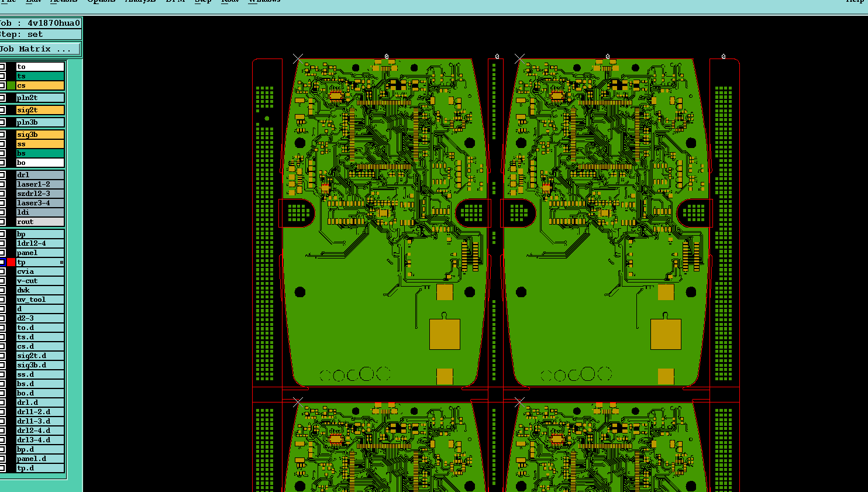Toggle the checkbox for the pln3b layer
Image resolution: width=868 pixels, height=492 pixels.
2,122
